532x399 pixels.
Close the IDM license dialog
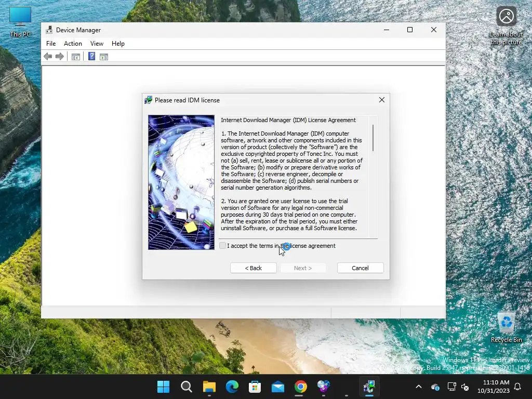[x=382, y=100]
